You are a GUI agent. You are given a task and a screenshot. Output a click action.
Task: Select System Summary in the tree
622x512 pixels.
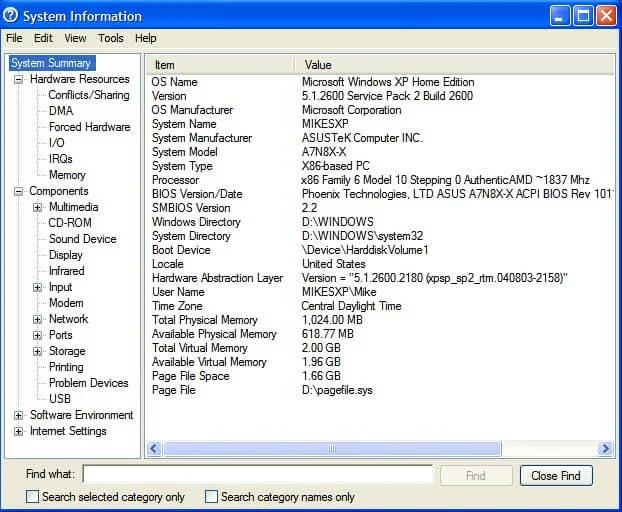pyautogui.click(x=52, y=63)
